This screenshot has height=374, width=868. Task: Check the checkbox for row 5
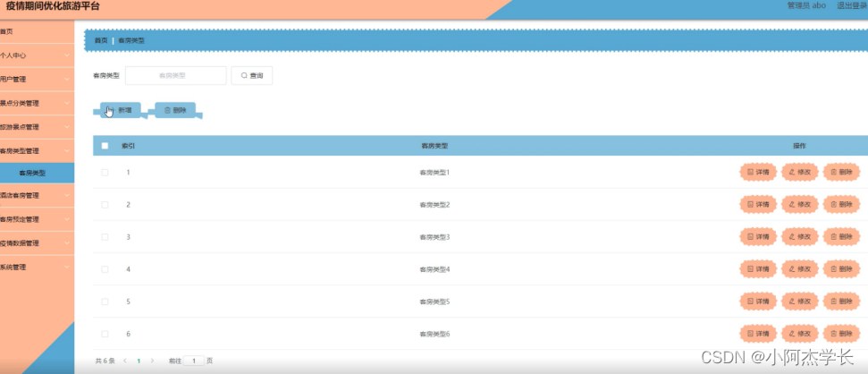pos(105,302)
